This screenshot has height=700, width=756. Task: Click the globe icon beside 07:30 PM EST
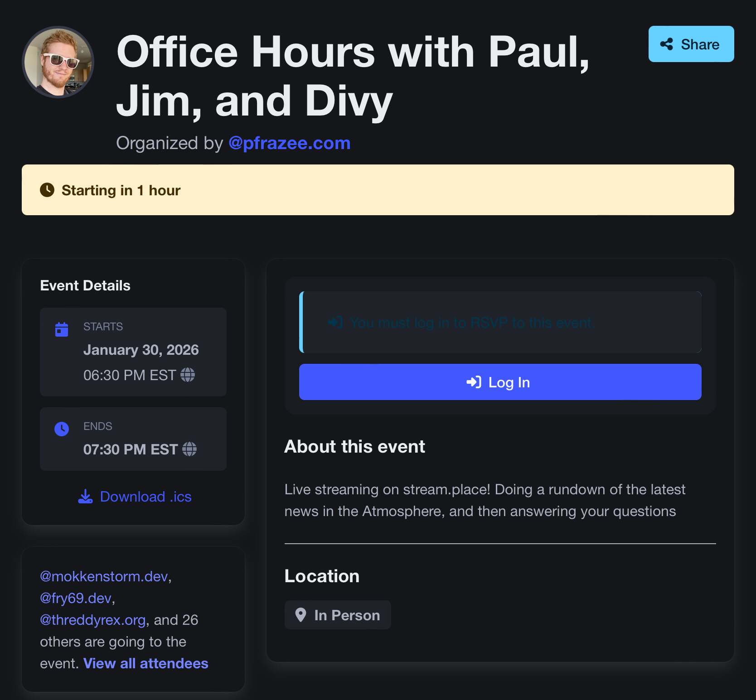coord(189,449)
